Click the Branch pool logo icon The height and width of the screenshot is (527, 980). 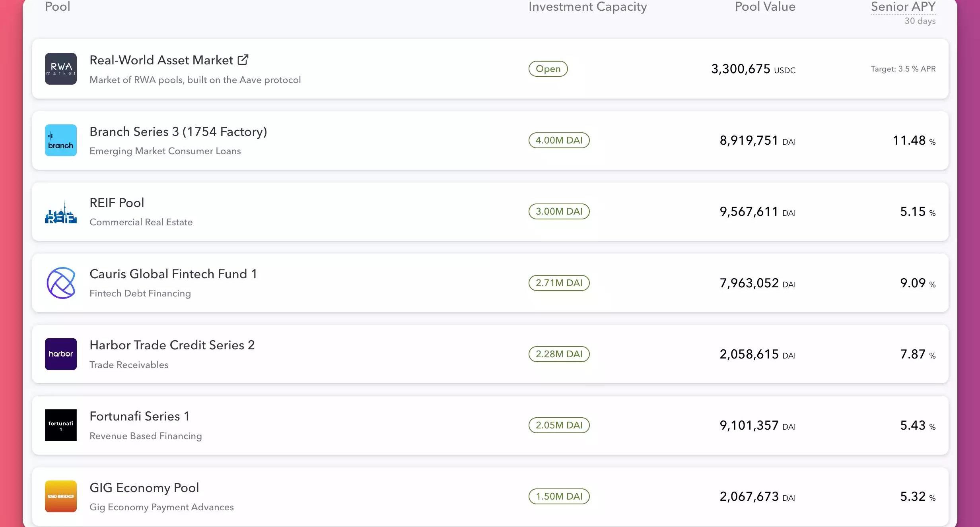pyautogui.click(x=60, y=140)
